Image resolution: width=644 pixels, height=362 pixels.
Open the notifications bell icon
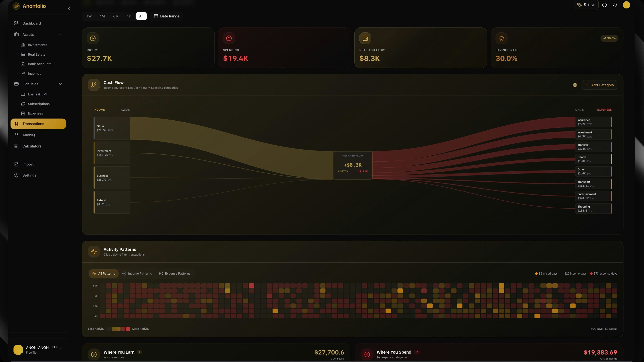pyautogui.click(x=615, y=5)
